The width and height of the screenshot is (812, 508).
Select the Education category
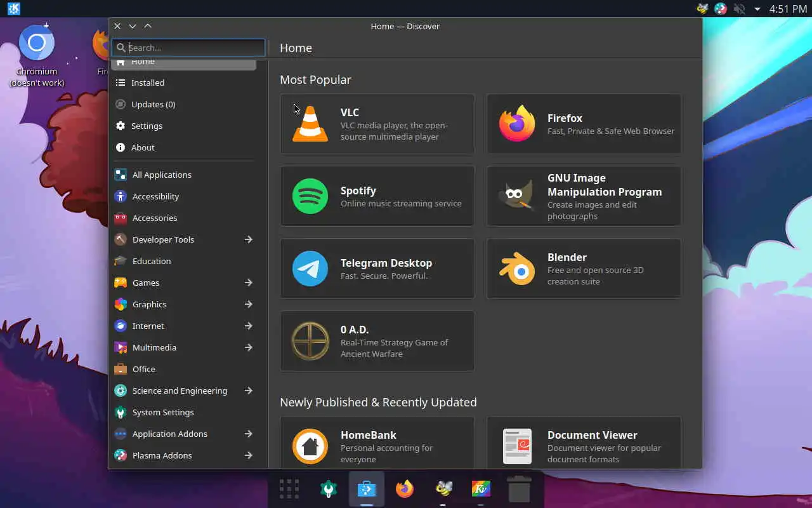coord(184,261)
